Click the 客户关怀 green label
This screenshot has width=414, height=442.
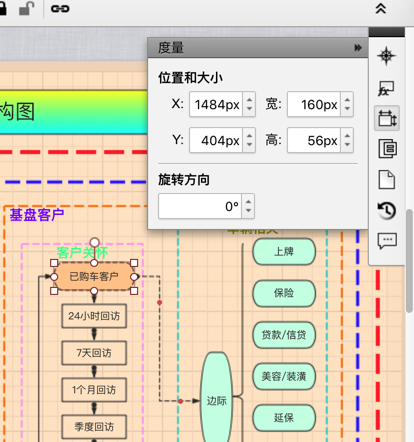tap(82, 252)
